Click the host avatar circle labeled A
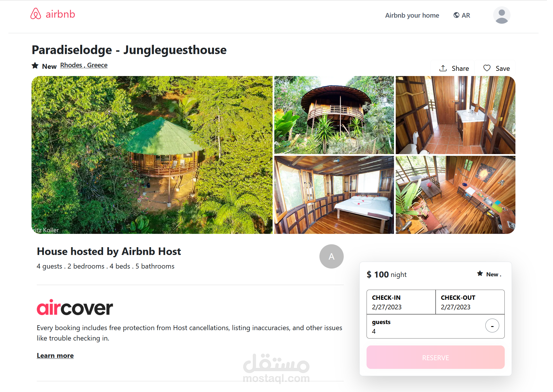553x392 pixels. [331, 256]
